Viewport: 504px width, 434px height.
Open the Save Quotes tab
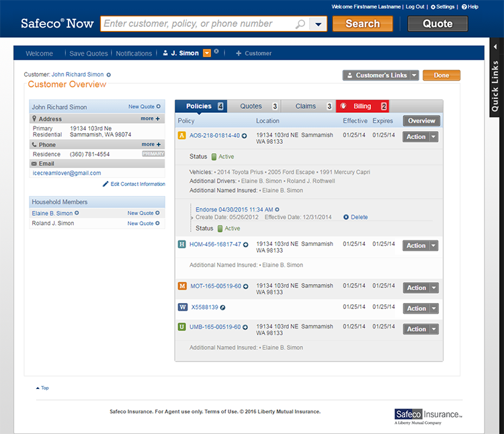click(89, 53)
